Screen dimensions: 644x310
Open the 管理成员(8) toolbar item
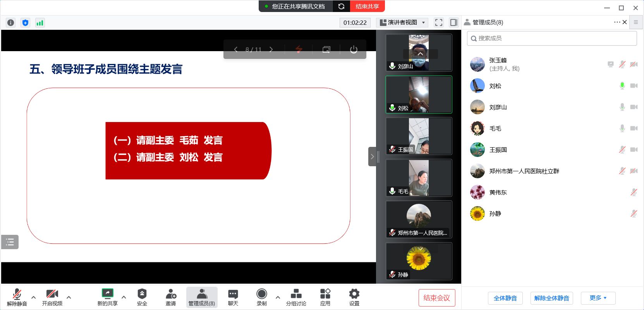pos(201,297)
